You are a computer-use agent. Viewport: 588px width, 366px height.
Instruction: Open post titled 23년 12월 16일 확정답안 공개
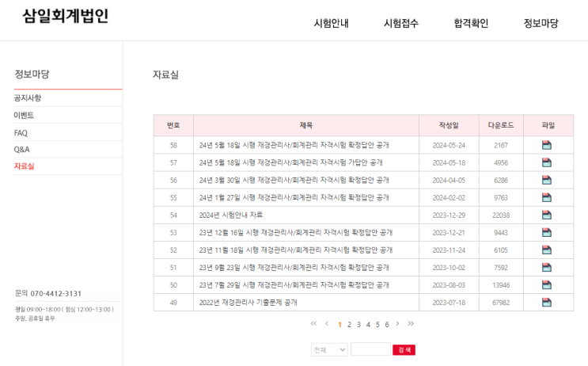click(295, 232)
